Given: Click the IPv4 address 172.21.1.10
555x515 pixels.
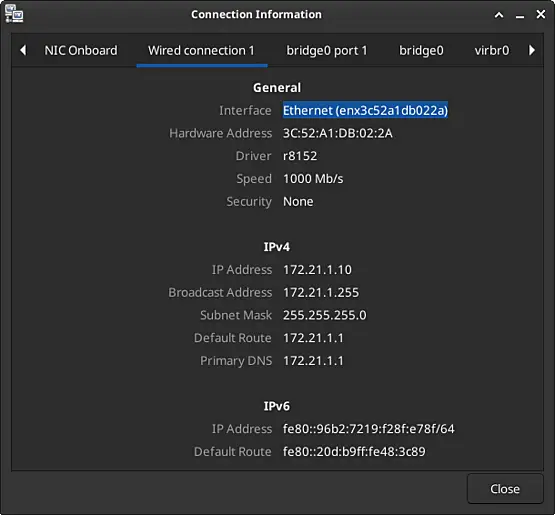Looking at the screenshot, I should [317, 270].
